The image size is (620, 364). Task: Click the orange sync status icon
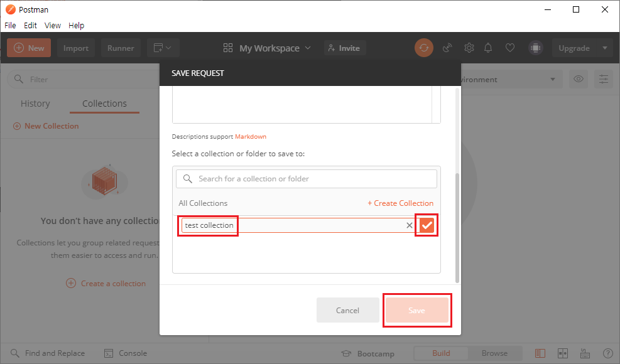[x=424, y=48]
